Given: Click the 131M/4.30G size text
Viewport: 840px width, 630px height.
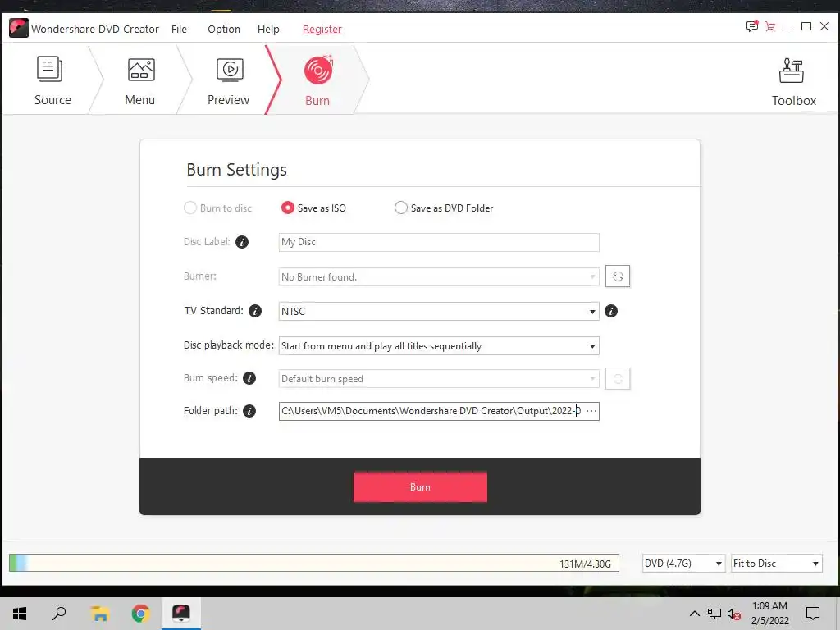Looking at the screenshot, I should [x=585, y=564].
